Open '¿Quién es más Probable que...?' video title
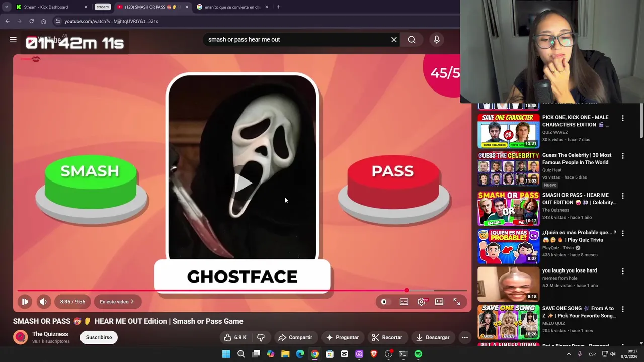Image resolution: width=644 pixels, height=362 pixels. 579,236
